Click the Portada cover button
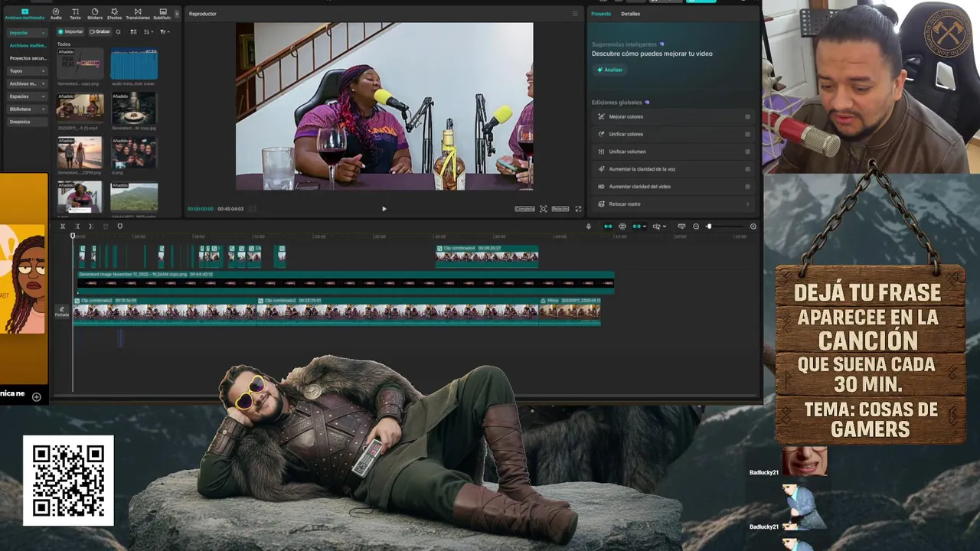 click(62, 311)
